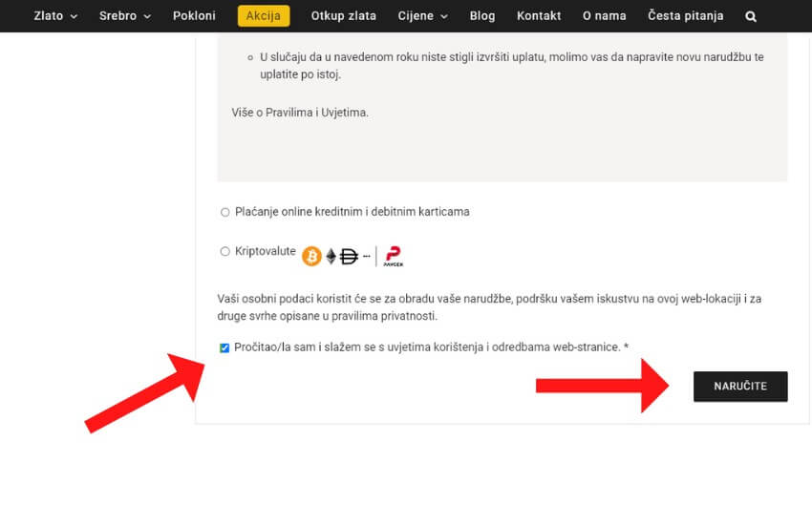812x525 pixels.
Task: Click the Ethereum logo icon
Action: tap(331, 256)
